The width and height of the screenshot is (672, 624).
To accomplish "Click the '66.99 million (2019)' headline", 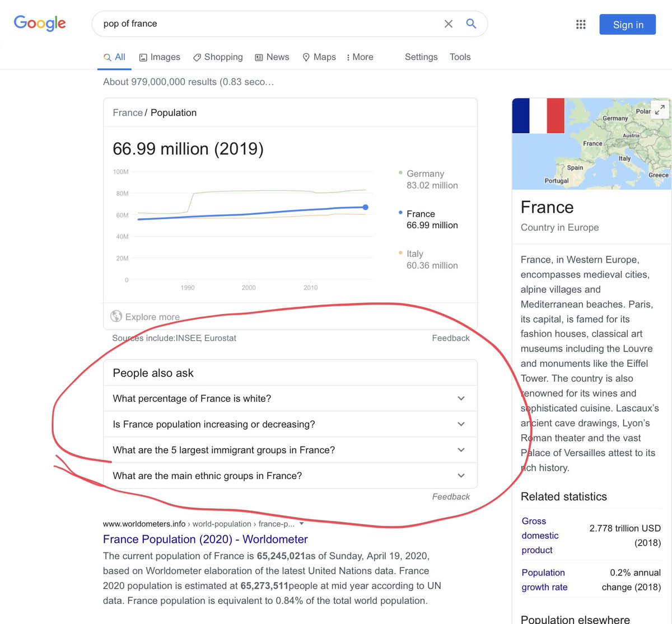I will 188,148.
